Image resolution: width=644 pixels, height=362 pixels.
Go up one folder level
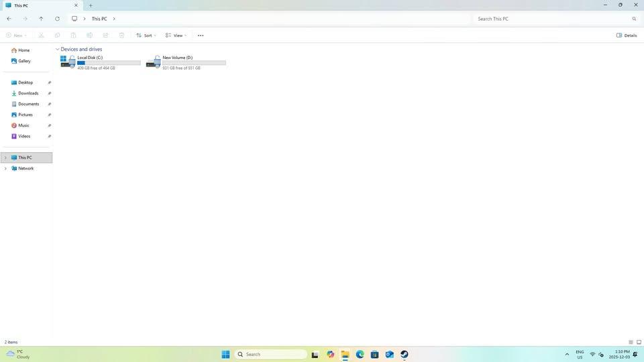[41, 19]
